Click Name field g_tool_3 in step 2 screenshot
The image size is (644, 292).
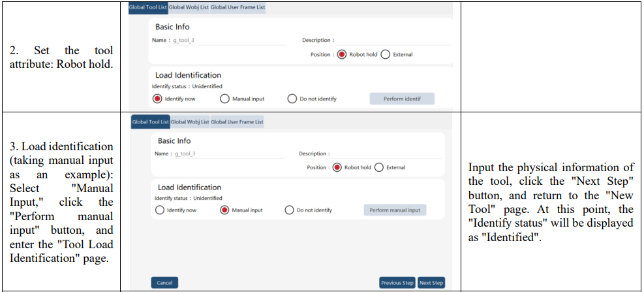pyautogui.click(x=229, y=41)
